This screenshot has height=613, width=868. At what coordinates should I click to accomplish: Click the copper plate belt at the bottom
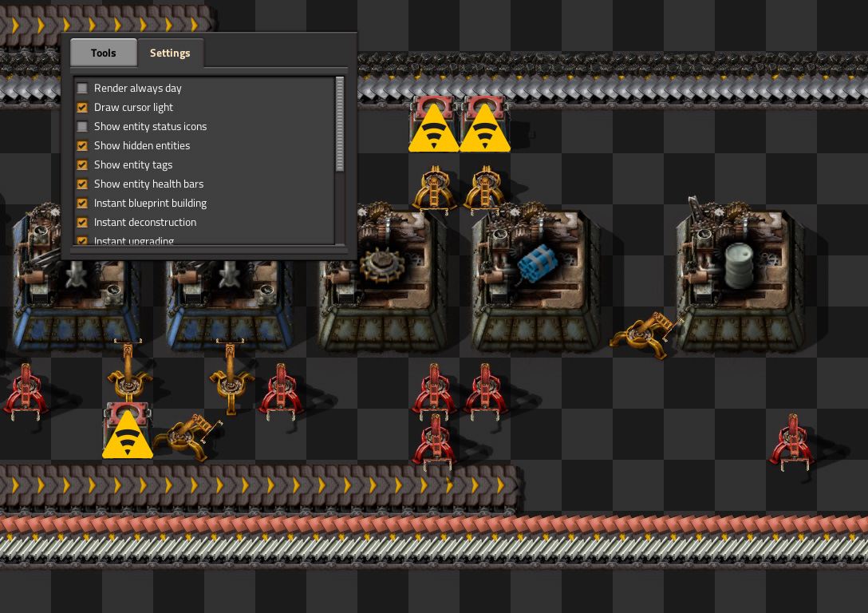pos(434,525)
